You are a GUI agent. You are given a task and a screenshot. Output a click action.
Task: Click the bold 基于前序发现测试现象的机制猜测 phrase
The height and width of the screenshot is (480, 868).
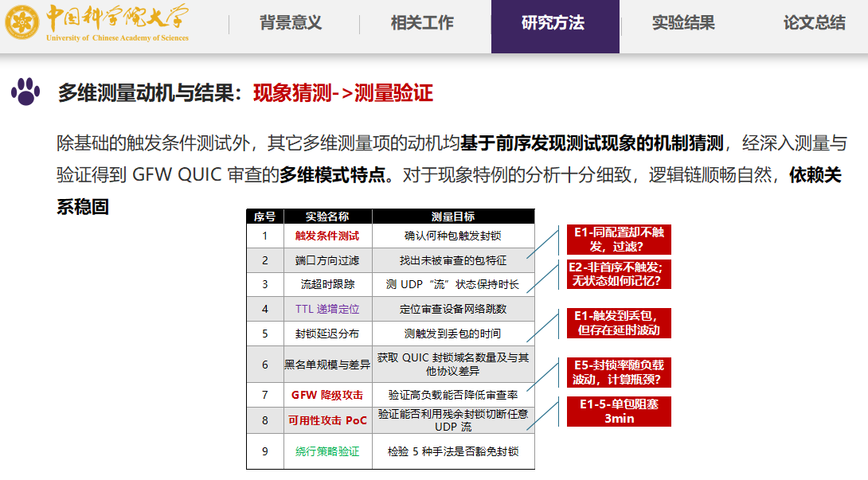tap(592, 143)
